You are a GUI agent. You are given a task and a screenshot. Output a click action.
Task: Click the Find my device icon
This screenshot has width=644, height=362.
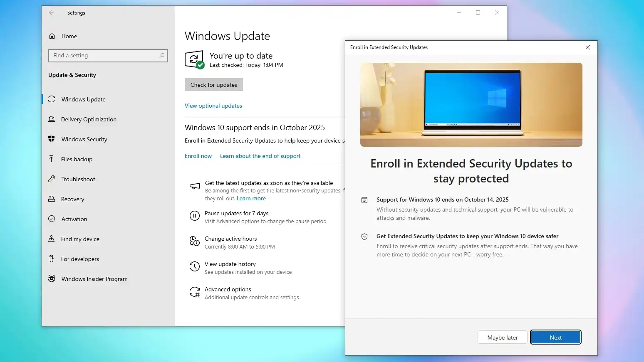pyautogui.click(x=52, y=239)
